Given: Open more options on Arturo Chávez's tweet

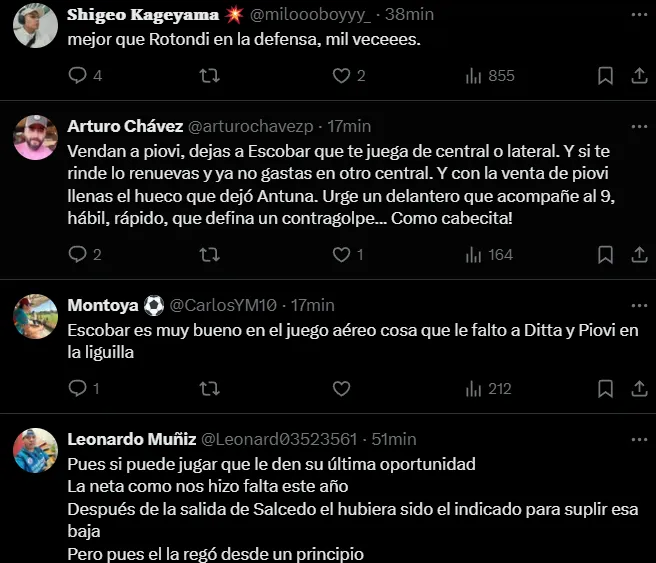Looking at the screenshot, I should [638, 126].
